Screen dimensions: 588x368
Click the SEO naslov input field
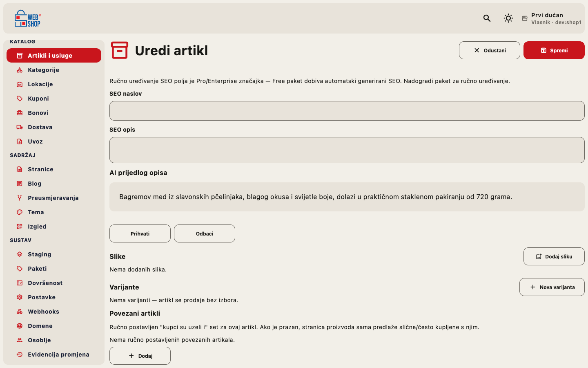tap(347, 111)
